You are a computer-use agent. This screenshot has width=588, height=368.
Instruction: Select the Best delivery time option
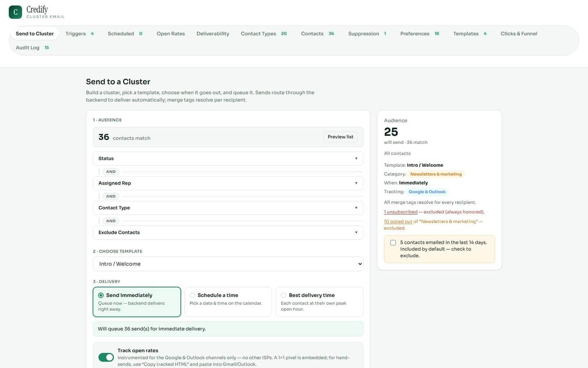point(319,302)
